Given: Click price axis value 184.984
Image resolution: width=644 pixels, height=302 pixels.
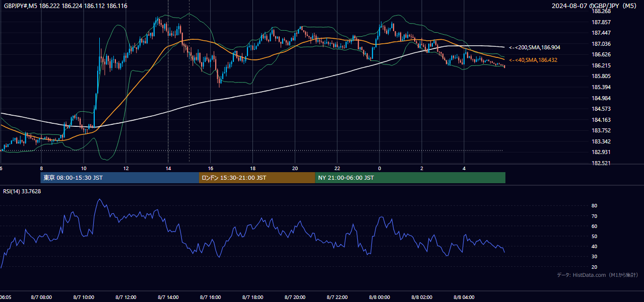Looking at the screenshot, I should tap(601, 98).
